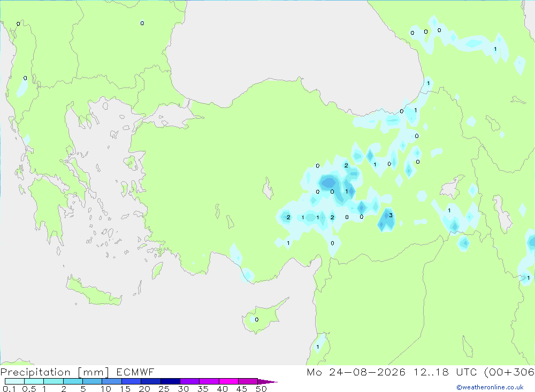The height and width of the screenshot is (392, 535).
Task: Click legend tick label '0.5'
Action: point(29,389)
